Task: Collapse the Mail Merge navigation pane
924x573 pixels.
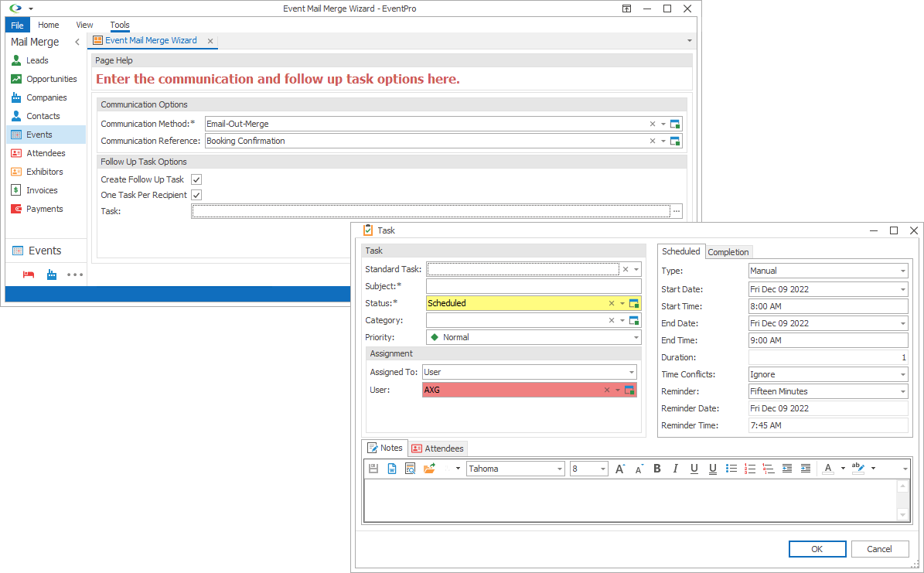Action: 77,42
